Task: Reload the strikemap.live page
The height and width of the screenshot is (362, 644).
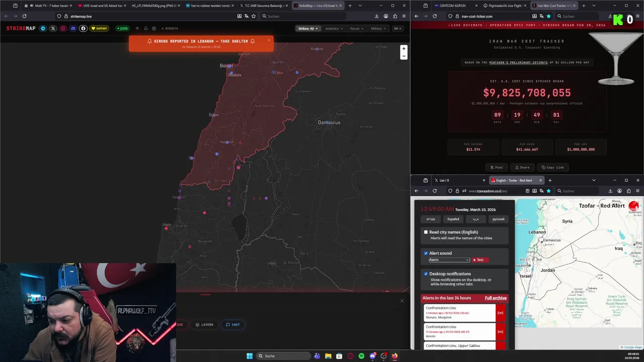Action: click(x=24, y=16)
